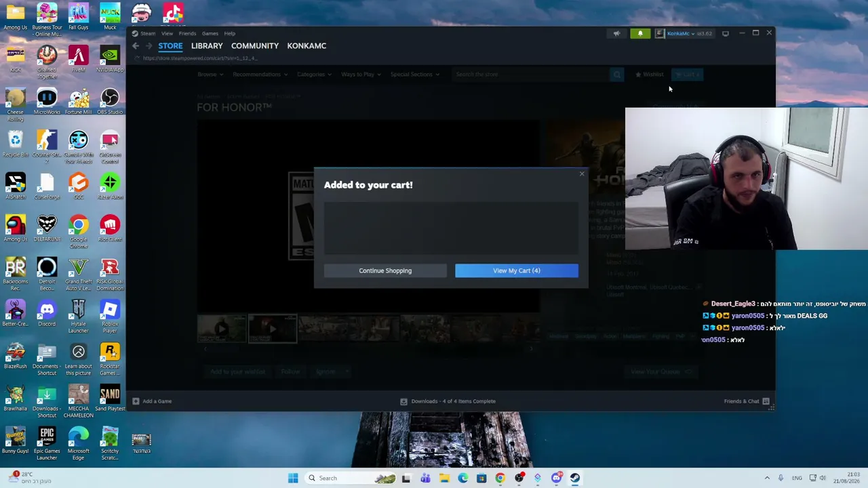Open the Wishlist link in the store
The image size is (868, 488).
650,75
